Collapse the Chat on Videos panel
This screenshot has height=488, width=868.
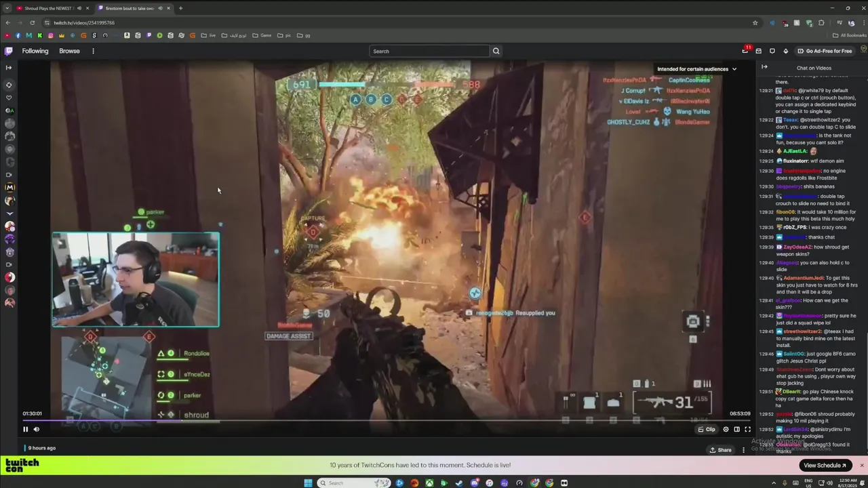tap(764, 67)
